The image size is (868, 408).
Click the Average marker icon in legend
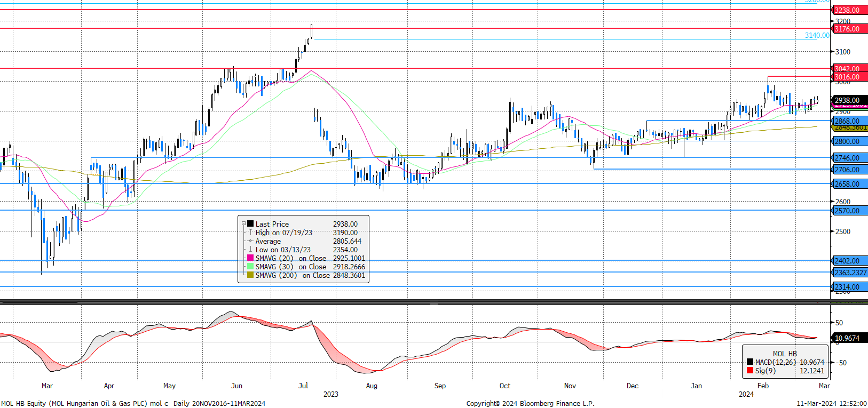pyautogui.click(x=250, y=241)
